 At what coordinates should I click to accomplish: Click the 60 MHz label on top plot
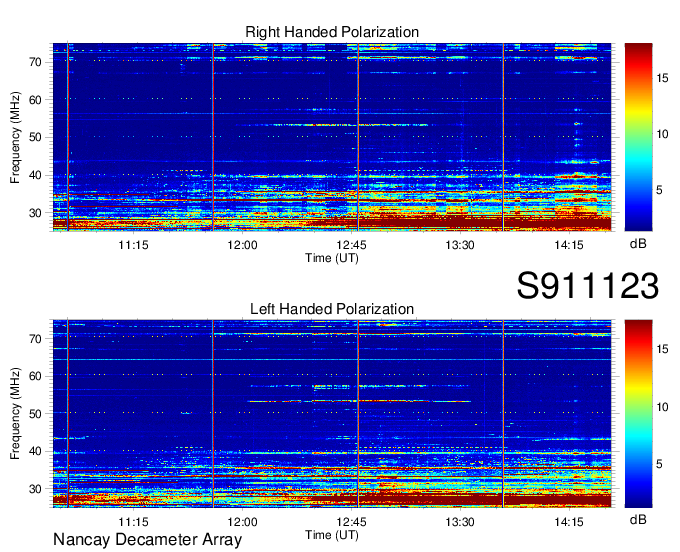[x=36, y=100]
